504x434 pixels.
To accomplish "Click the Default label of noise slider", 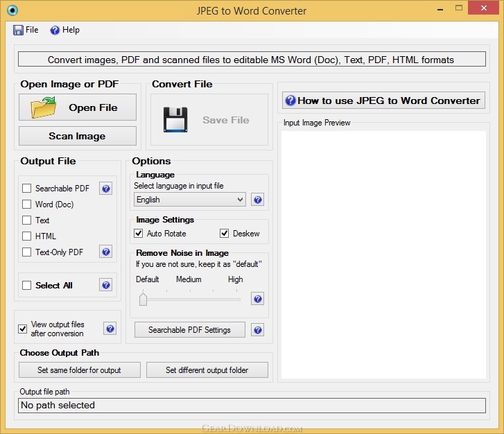I will [x=147, y=279].
